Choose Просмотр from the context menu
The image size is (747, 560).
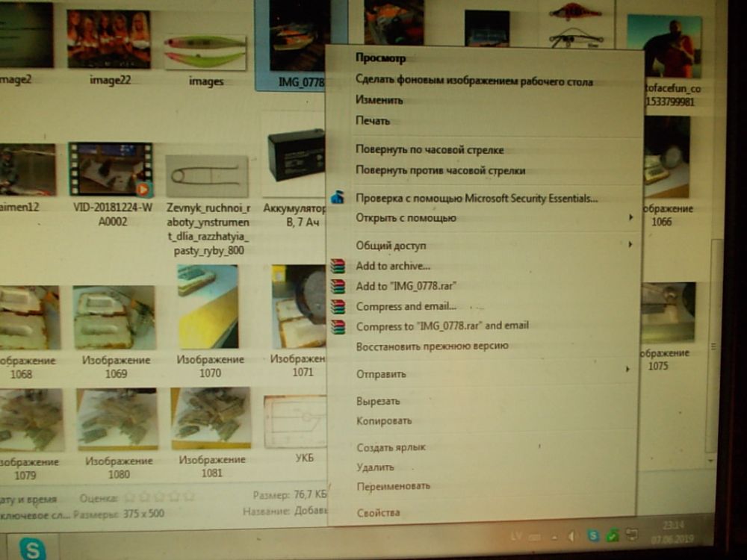pyautogui.click(x=380, y=58)
